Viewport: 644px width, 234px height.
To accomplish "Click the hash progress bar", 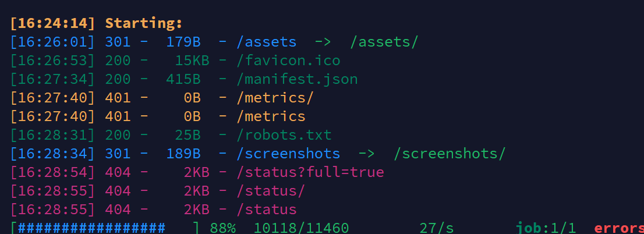I will [x=105, y=228].
